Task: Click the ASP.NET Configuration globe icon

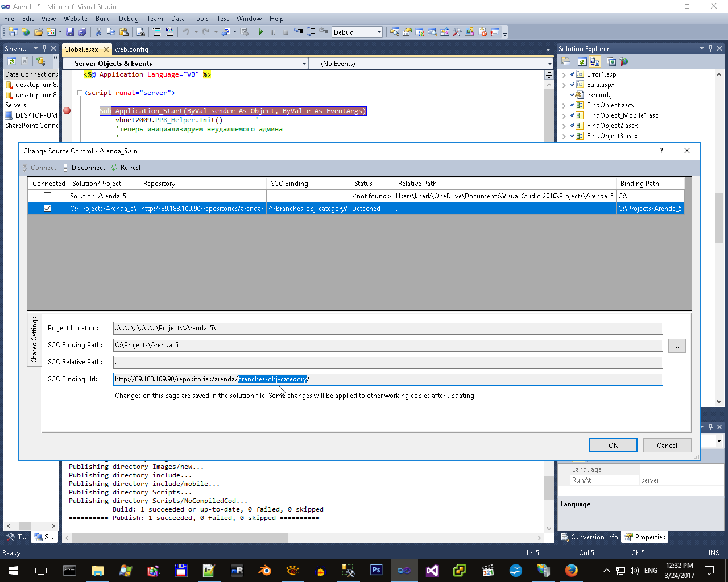Action: [x=624, y=62]
